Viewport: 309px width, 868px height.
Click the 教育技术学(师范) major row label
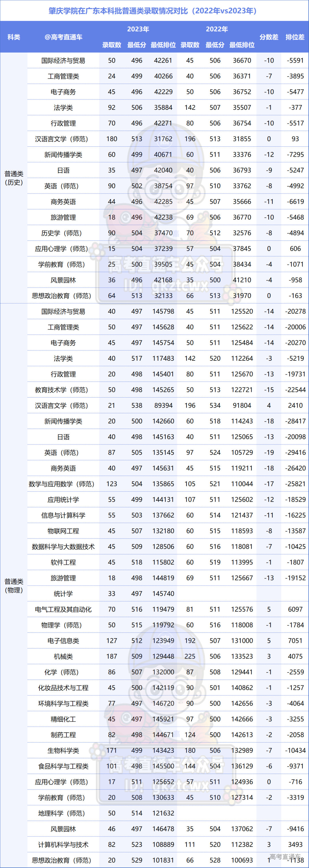point(63,390)
